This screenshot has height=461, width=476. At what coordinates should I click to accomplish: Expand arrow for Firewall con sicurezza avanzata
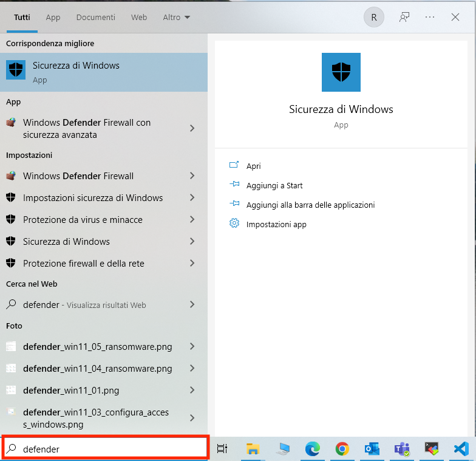pos(192,129)
